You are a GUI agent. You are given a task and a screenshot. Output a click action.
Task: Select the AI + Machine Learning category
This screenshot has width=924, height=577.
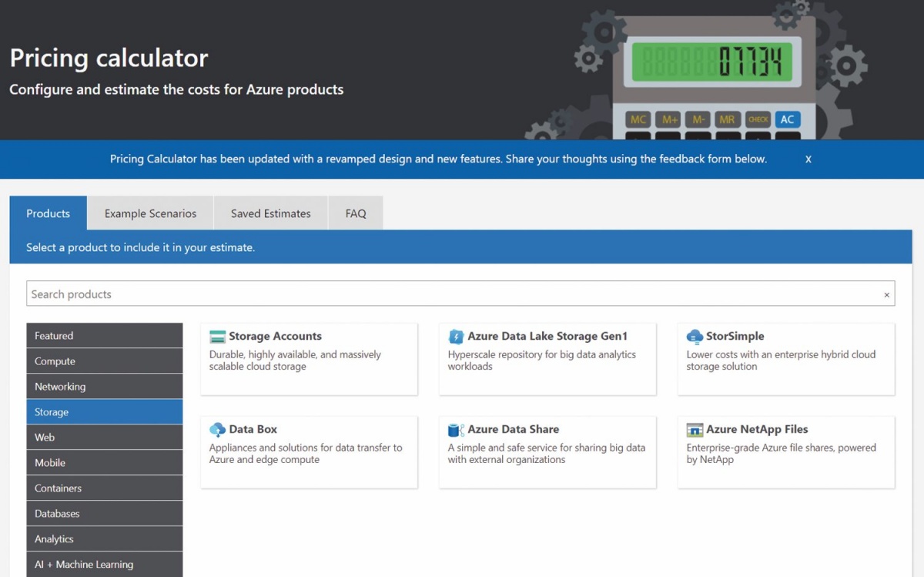pyautogui.click(x=105, y=565)
